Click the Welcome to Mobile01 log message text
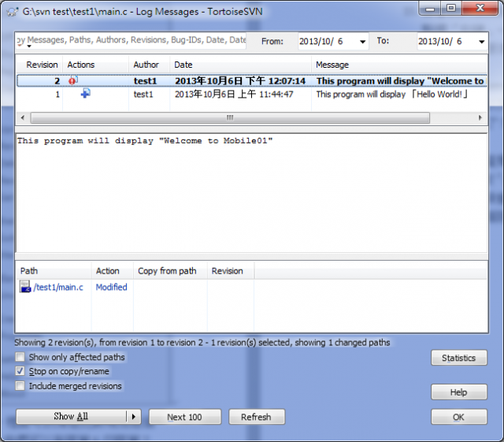This screenshot has height=442, width=504. (145, 141)
